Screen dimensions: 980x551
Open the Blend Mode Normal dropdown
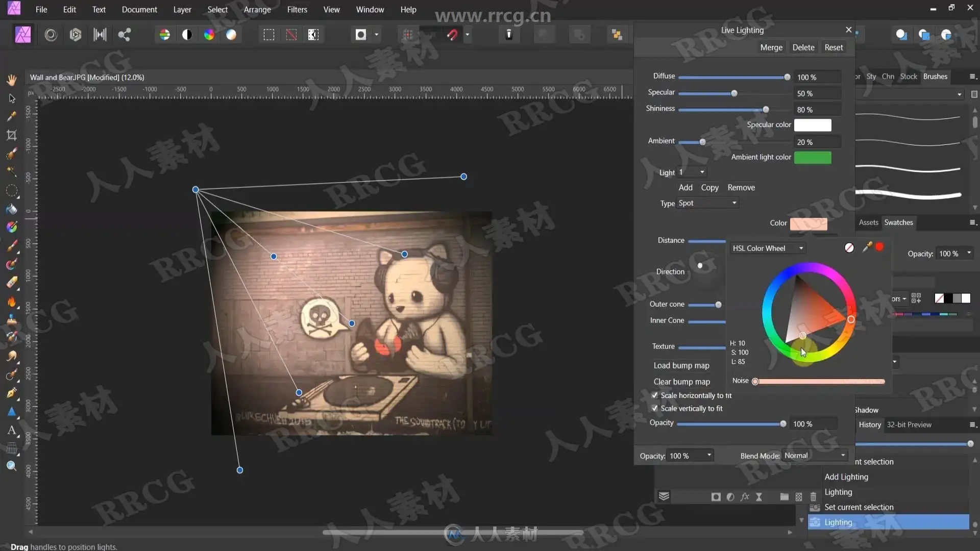click(x=815, y=456)
